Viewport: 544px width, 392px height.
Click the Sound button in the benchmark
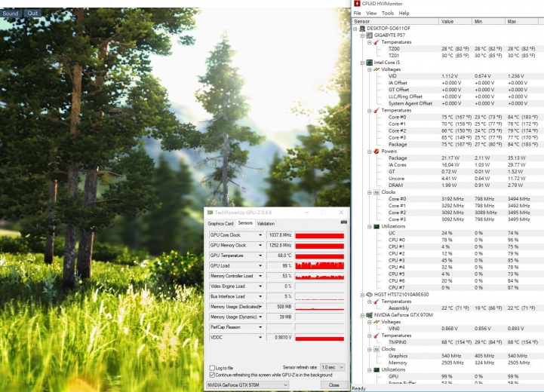(11, 14)
